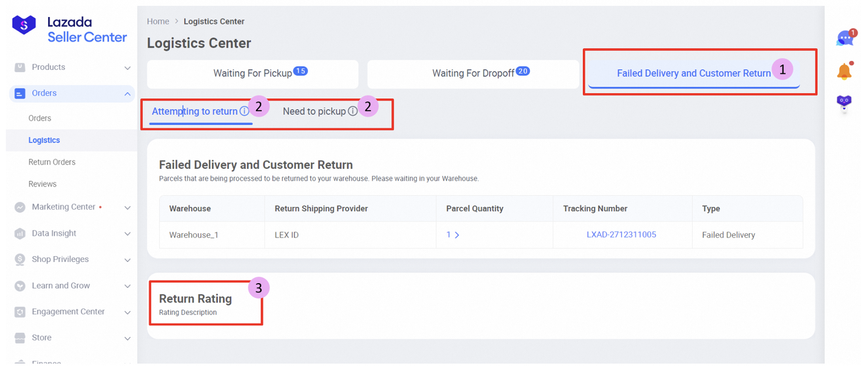Screen dimensions: 868x374
Task: Switch to Waiting For Pickup tab
Action: tap(252, 74)
